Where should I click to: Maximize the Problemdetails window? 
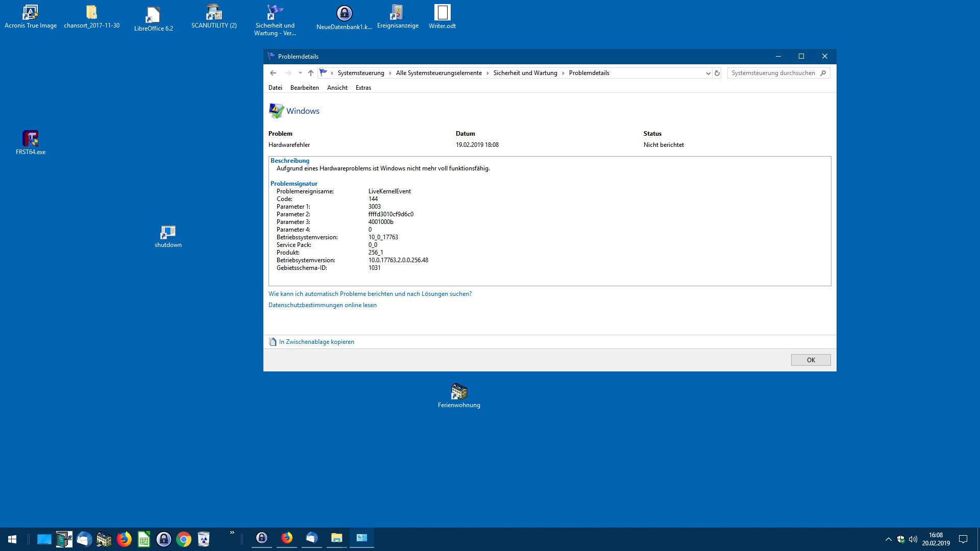801,56
